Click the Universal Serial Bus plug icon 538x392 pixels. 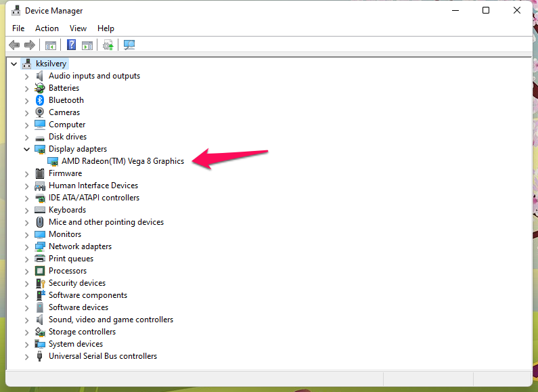click(40, 356)
